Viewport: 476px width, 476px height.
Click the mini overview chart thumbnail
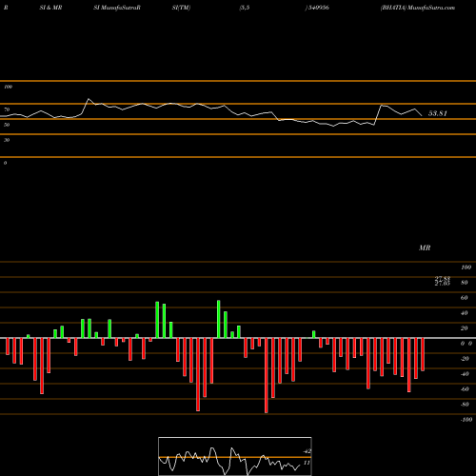[235, 456]
